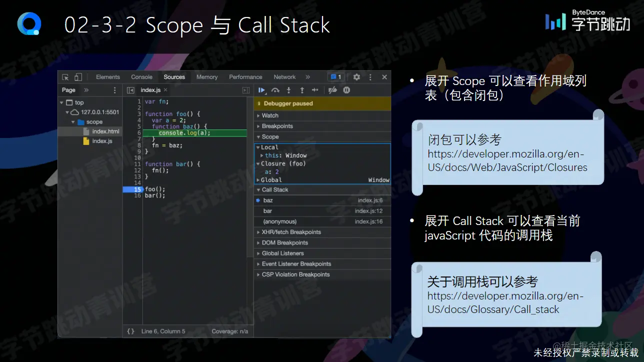
Task: Click the Coverage: n/a status text
Action: [230, 331]
